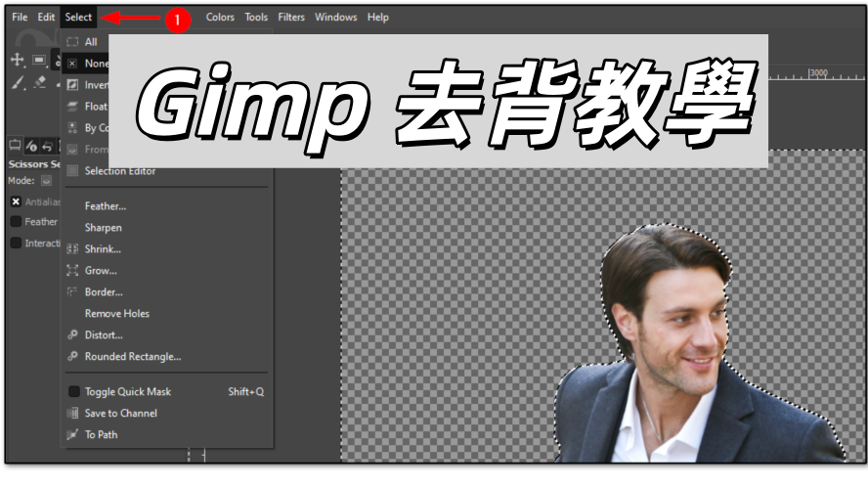The image size is (868, 489).
Task: Open the File menu
Action: 20,18
